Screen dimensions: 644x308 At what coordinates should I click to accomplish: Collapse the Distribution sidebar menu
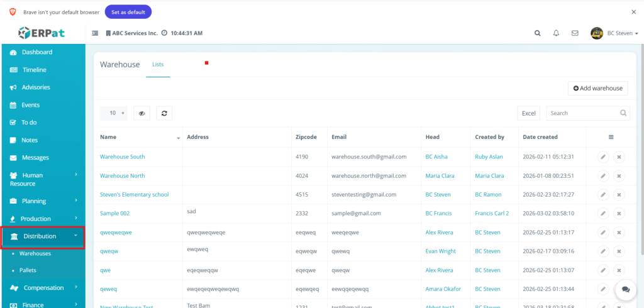coord(43,236)
